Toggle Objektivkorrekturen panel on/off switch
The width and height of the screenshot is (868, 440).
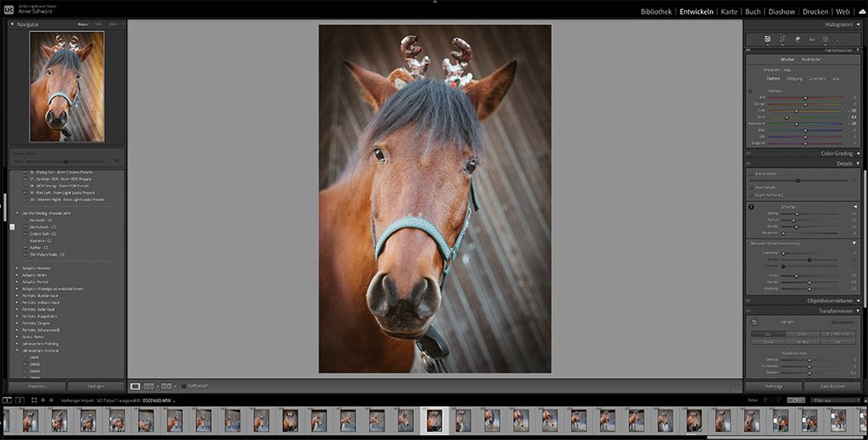748,300
